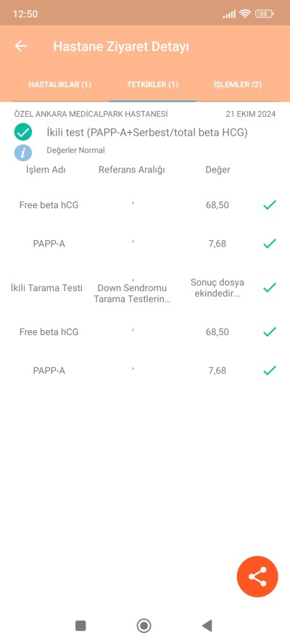Tap the check mark for first Free beta hCG
This screenshot has width=290, height=644.
pyautogui.click(x=270, y=205)
